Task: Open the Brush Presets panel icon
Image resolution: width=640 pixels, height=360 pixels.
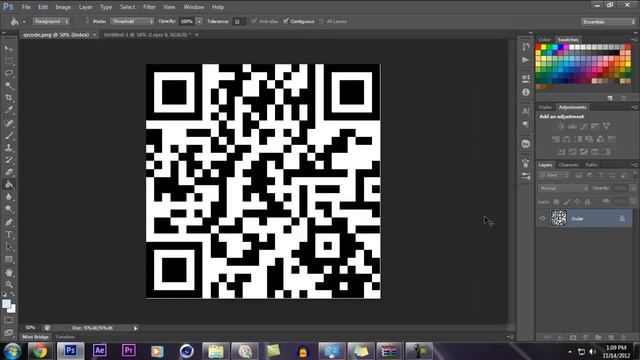Action: tap(526, 176)
